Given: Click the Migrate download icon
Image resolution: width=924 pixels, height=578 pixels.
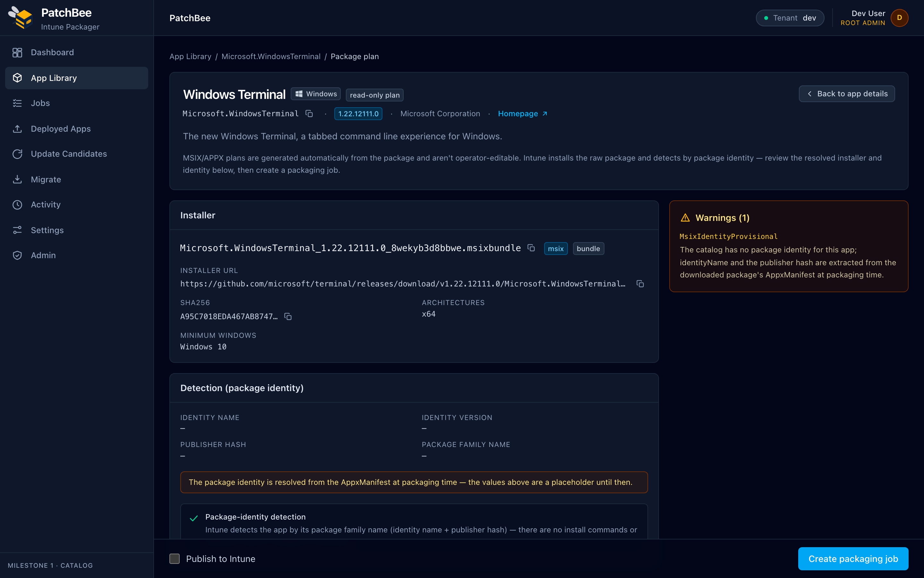Looking at the screenshot, I should click(x=17, y=179).
